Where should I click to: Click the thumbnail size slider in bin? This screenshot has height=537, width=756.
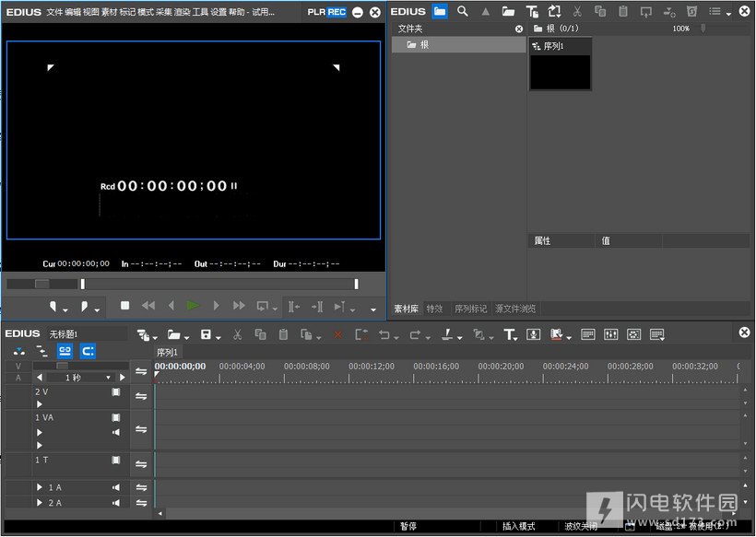pos(704,29)
